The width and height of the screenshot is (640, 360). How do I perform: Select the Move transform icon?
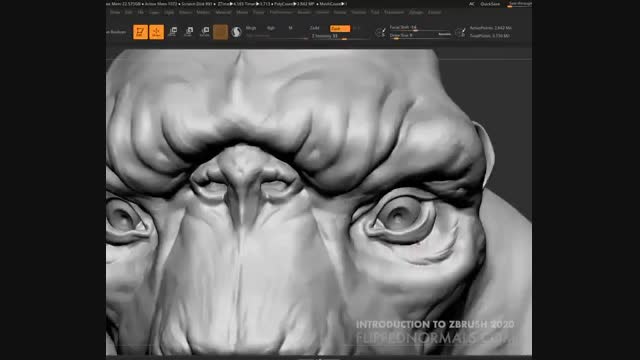(173, 31)
